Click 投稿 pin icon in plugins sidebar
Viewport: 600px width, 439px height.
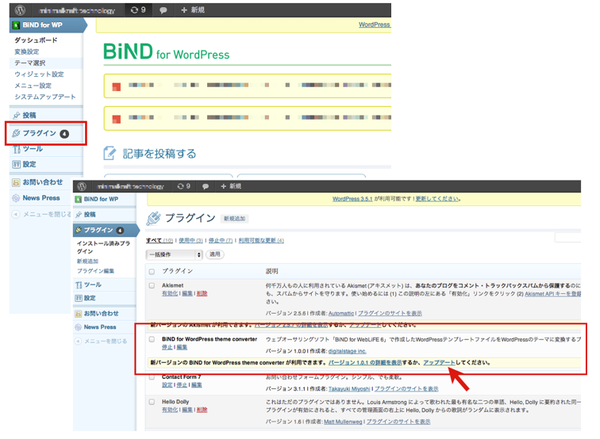coord(78,214)
